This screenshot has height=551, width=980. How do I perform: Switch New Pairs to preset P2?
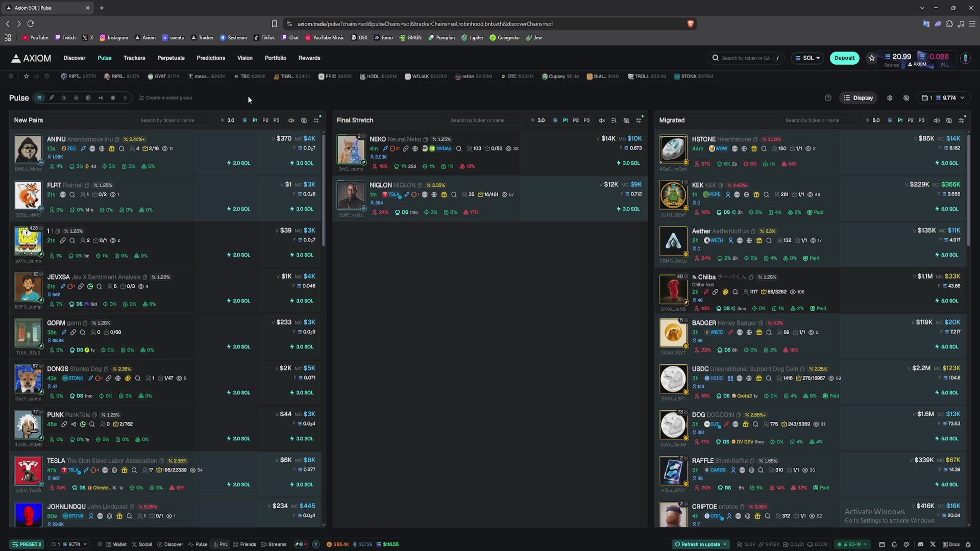pos(265,120)
